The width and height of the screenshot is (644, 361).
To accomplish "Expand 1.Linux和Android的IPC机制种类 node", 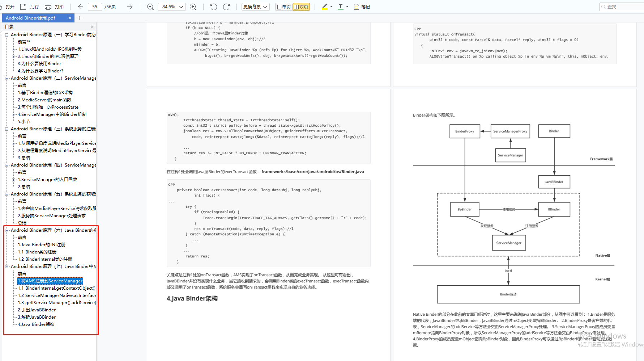I will tap(14, 49).
